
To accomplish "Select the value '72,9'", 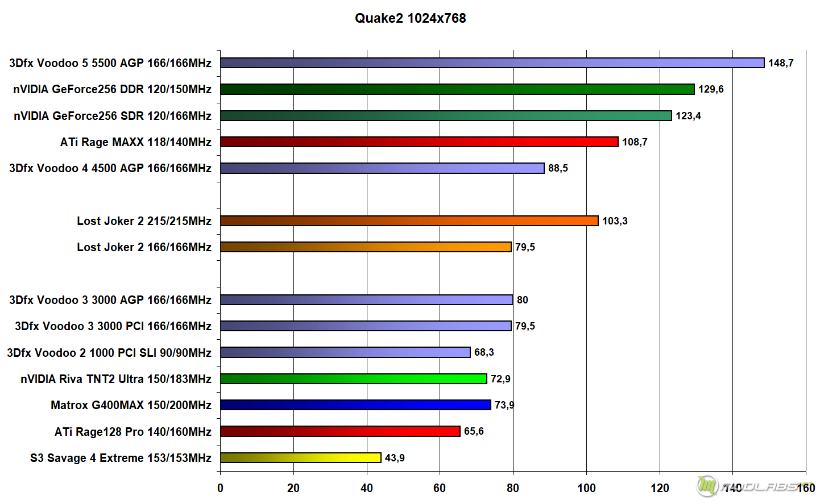I will click(500, 379).
